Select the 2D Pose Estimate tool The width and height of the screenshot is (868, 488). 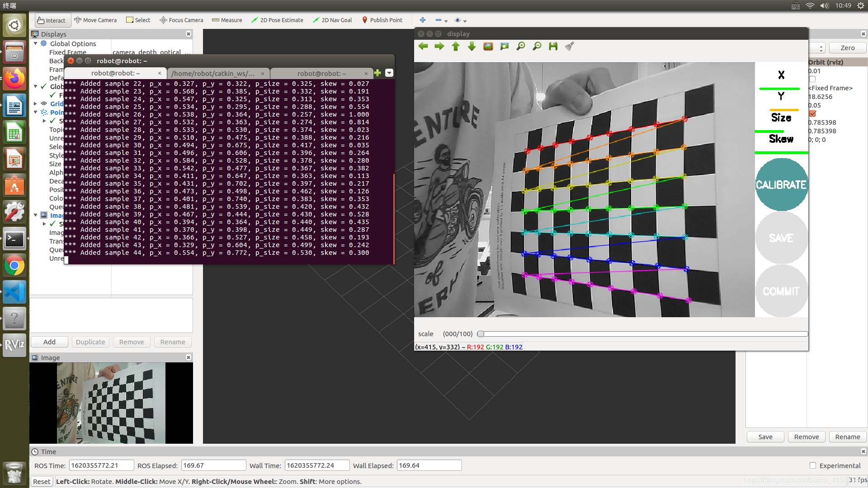(x=277, y=20)
